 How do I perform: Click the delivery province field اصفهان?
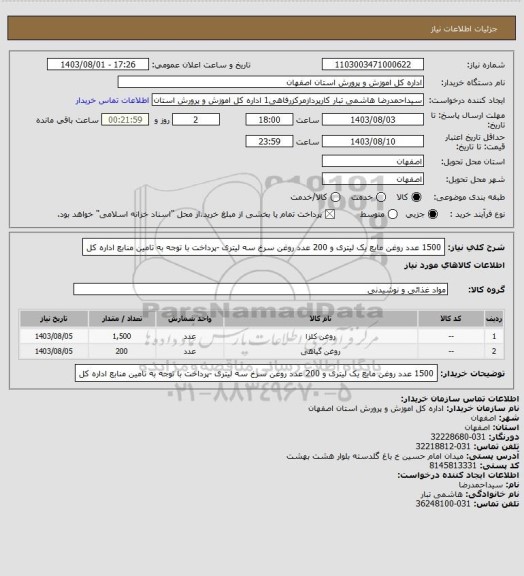[373, 161]
